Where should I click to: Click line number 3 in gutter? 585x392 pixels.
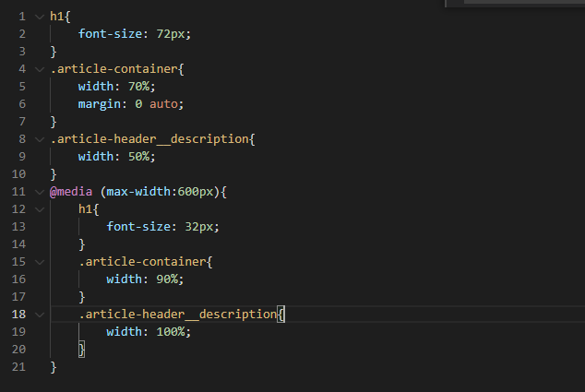(22, 52)
